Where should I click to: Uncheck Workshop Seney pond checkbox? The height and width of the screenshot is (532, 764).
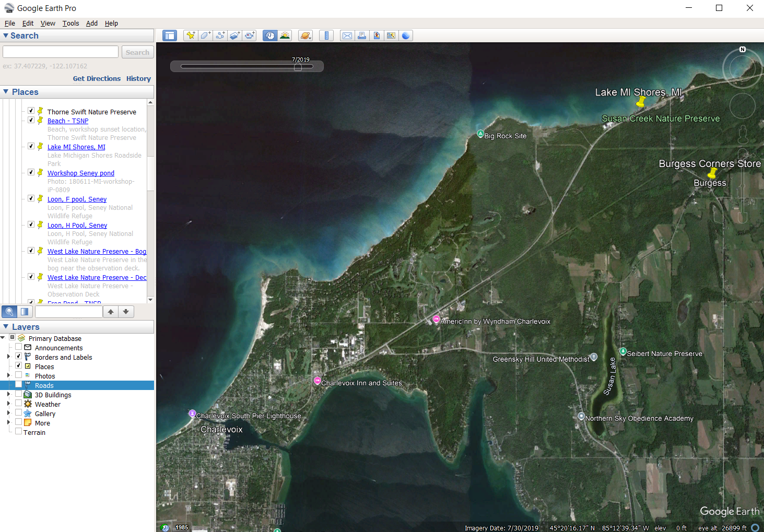click(x=31, y=172)
